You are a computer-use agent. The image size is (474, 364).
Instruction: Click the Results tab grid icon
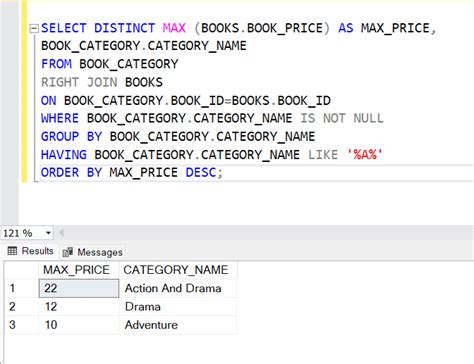coord(12,251)
